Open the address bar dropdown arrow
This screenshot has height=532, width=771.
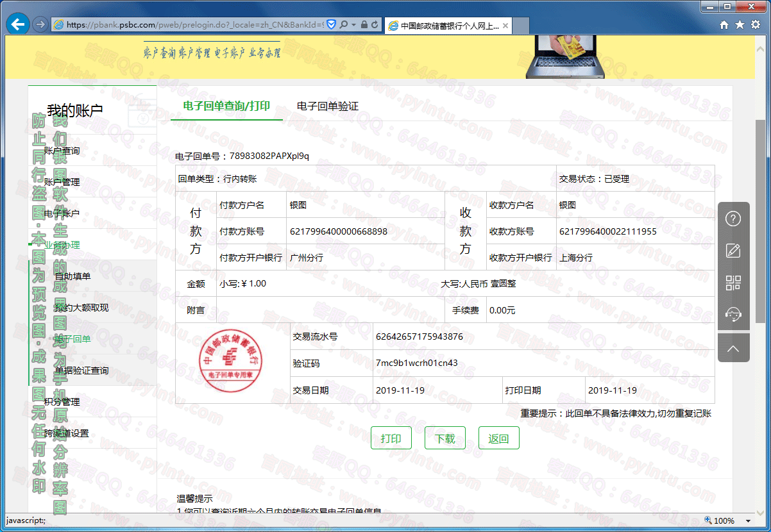click(353, 25)
